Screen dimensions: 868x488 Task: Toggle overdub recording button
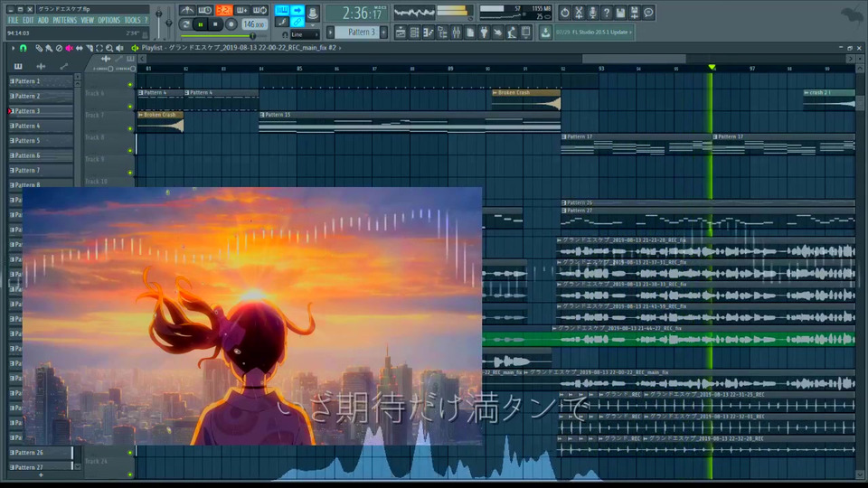click(x=242, y=10)
